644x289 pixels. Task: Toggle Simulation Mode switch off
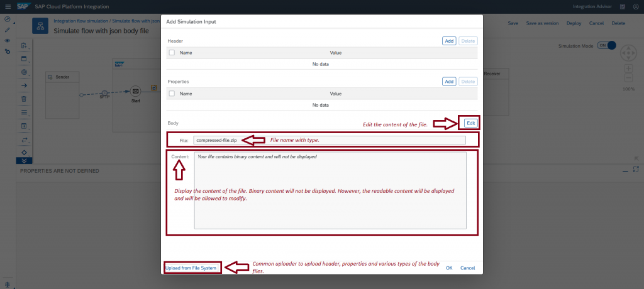tap(607, 46)
